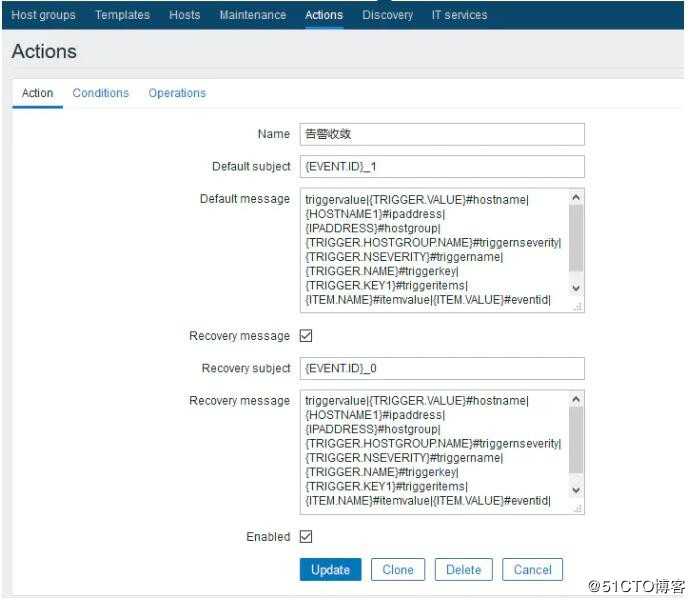The image size is (695, 603).
Task: Open the Host groups menu item
Action: (43, 15)
